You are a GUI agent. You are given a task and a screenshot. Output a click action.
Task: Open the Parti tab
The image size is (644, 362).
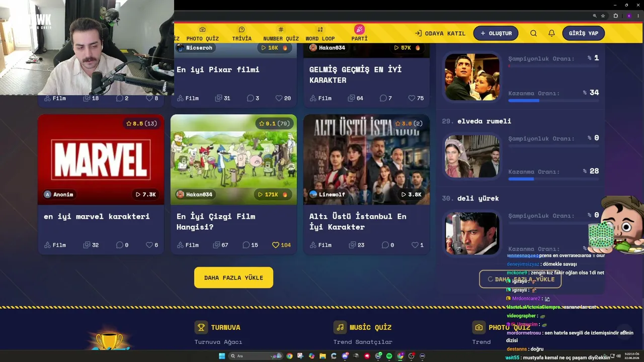pyautogui.click(x=359, y=33)
